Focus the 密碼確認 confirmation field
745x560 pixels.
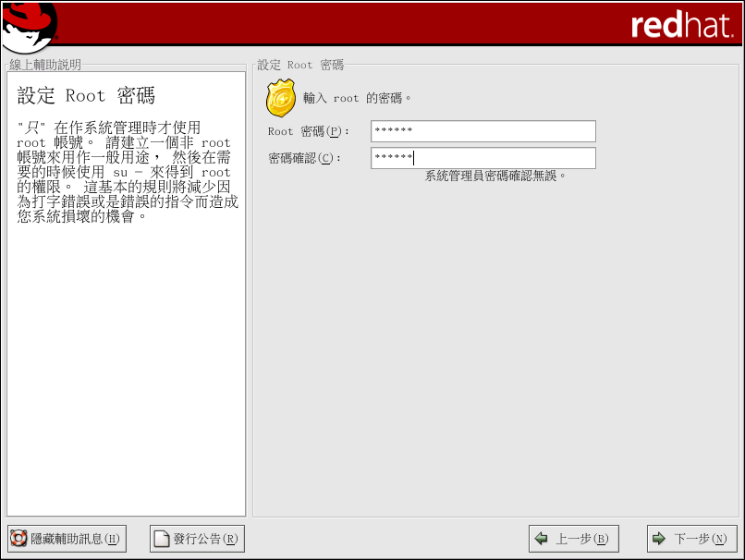coord(482,158)
